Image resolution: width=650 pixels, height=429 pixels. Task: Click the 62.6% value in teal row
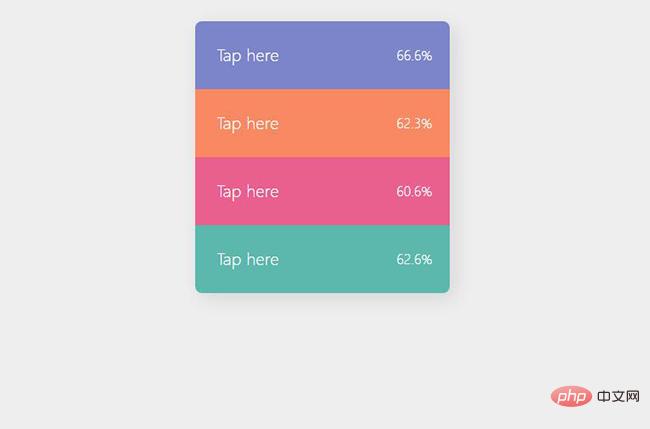(414, 259)
